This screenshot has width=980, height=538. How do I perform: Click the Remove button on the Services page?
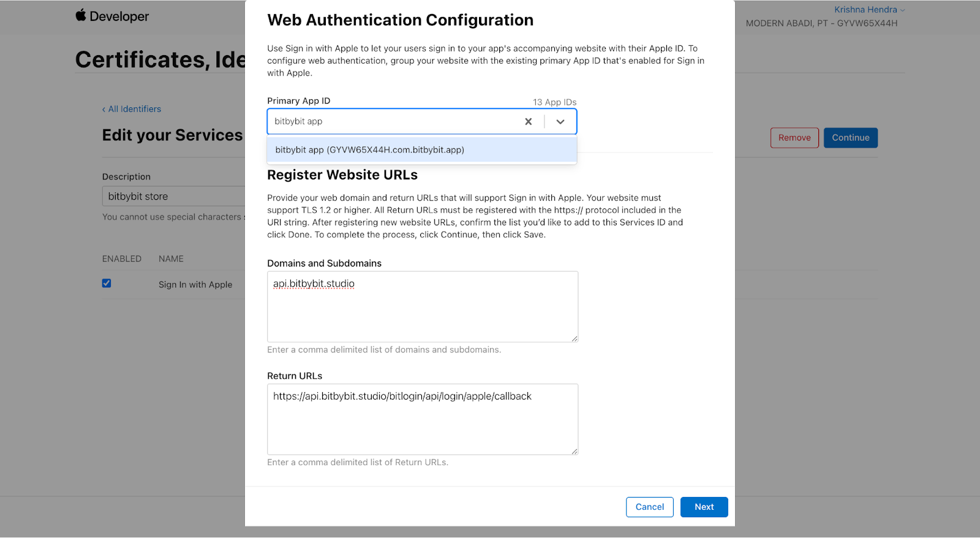tap(794, 138)
